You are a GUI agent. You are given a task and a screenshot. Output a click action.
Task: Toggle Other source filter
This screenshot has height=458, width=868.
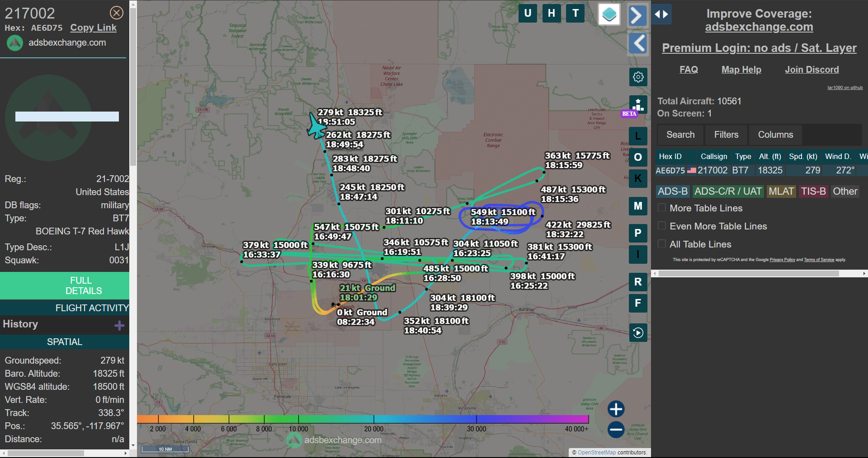(845, 192)
